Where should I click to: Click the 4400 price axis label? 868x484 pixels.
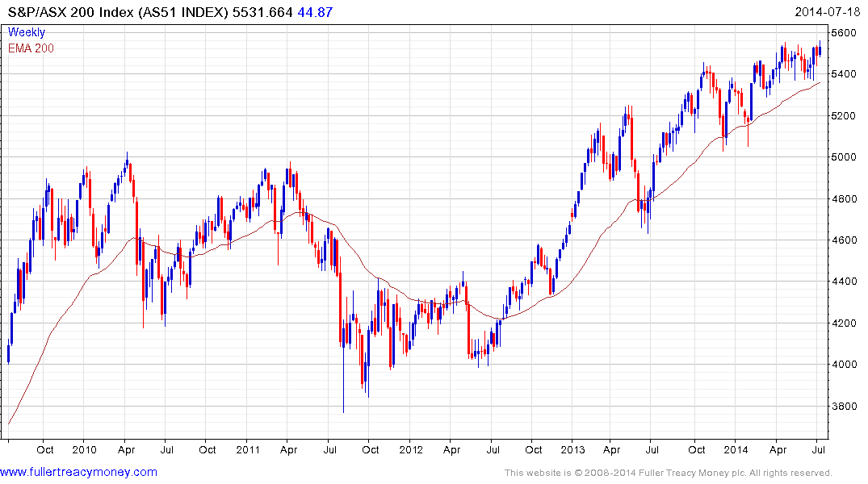pyautogui.click(x=844, y=282)
